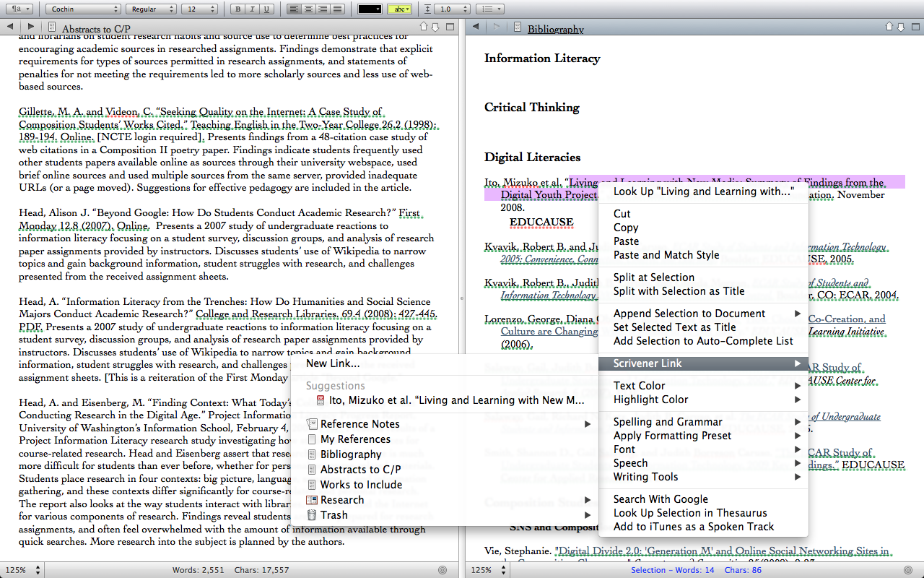This screenshot has height=578, width=924.
Task: Toggle split view in right editor header
Action: coord(915,27)
